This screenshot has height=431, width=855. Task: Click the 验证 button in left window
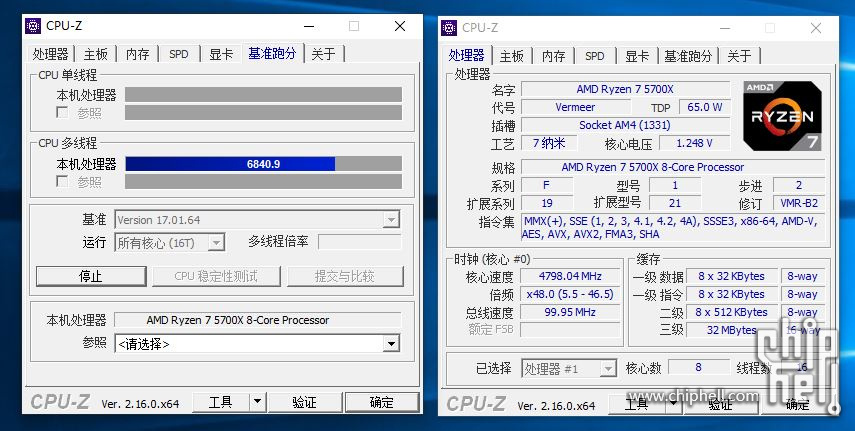[x=304, y=403]
